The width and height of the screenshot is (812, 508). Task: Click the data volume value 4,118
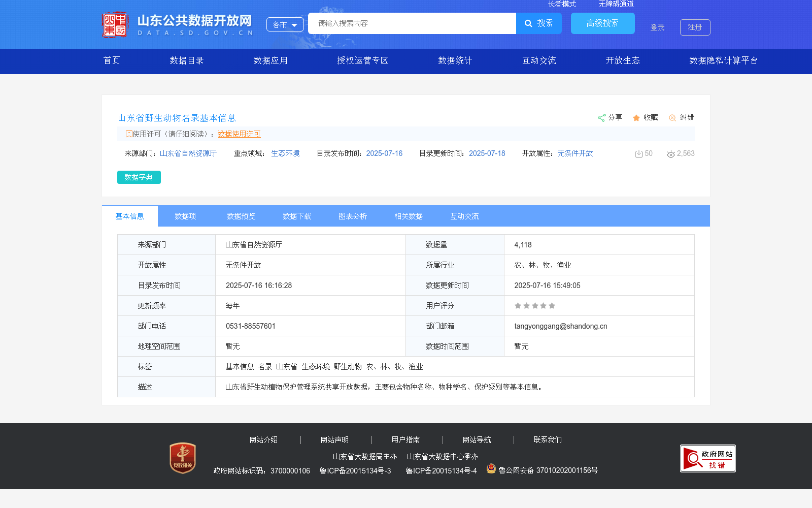pos(523,245)
